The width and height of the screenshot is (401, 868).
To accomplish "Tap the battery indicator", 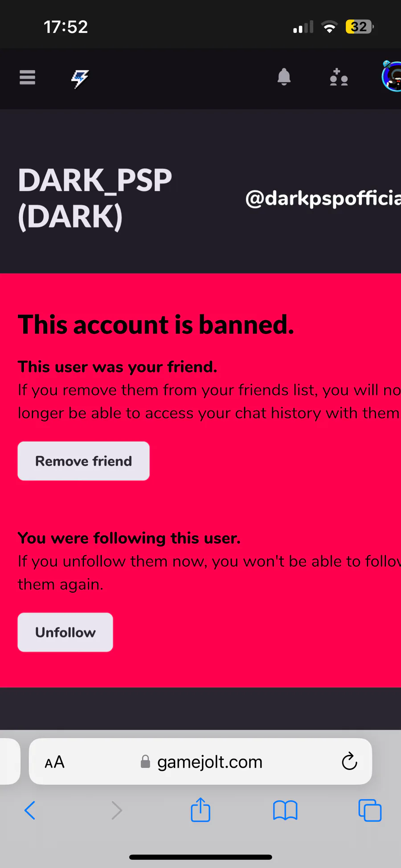I will [360, 27].
